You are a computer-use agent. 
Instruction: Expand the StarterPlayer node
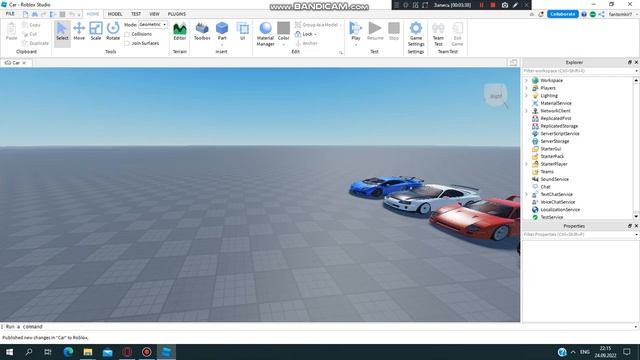(527, 164)
